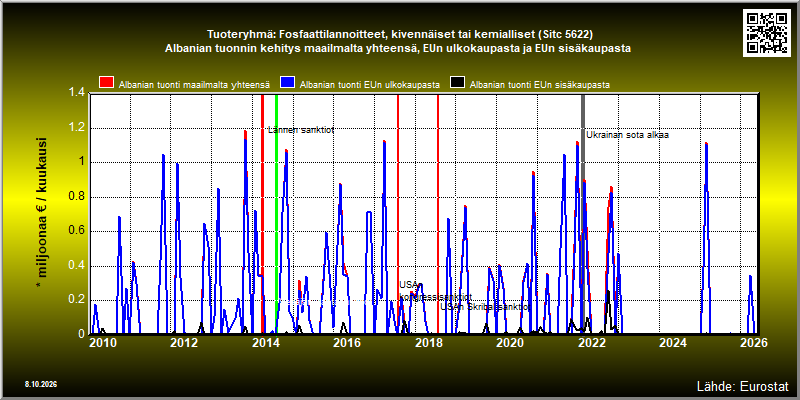Click the 'USA kongressisanktiot' annotation
This screenshot has width=800, height=400.
[x=435, y=291]
